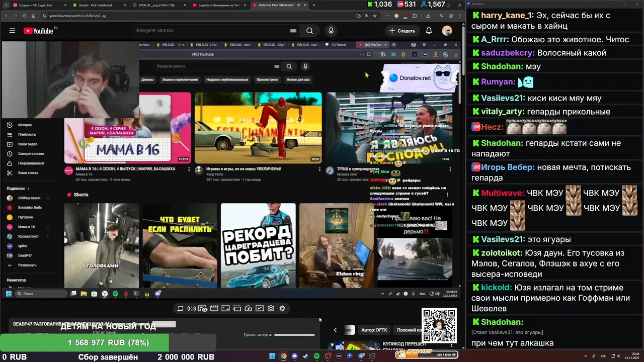
Task: Select the Автор: DFTK chip
Action: (x=374, y=330)
